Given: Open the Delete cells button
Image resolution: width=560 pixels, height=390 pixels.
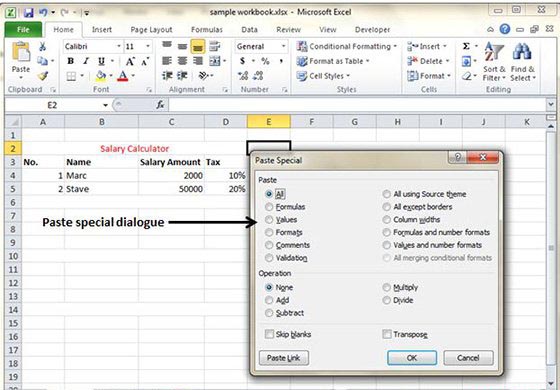Looking at the screenshot, I should (428, 61).
